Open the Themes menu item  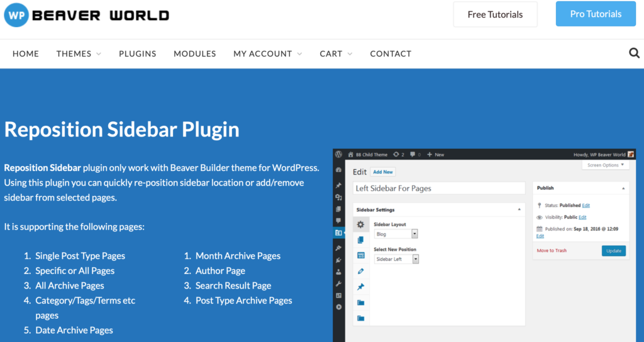tap(74, 54)
